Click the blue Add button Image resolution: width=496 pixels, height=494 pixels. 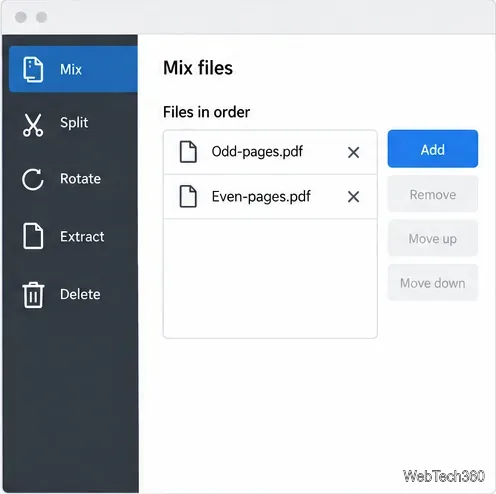[433, 149]
